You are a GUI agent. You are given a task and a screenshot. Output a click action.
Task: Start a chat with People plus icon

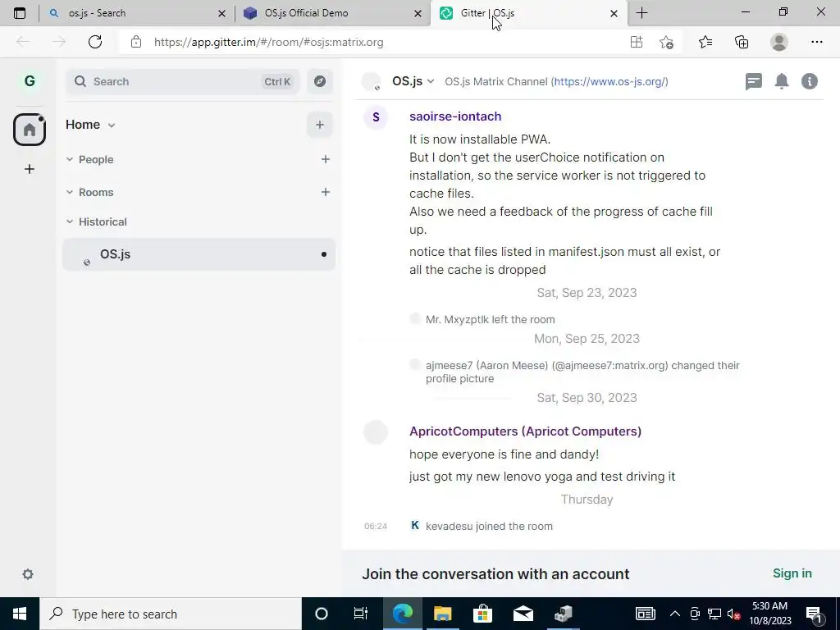[x=325, y=159]
